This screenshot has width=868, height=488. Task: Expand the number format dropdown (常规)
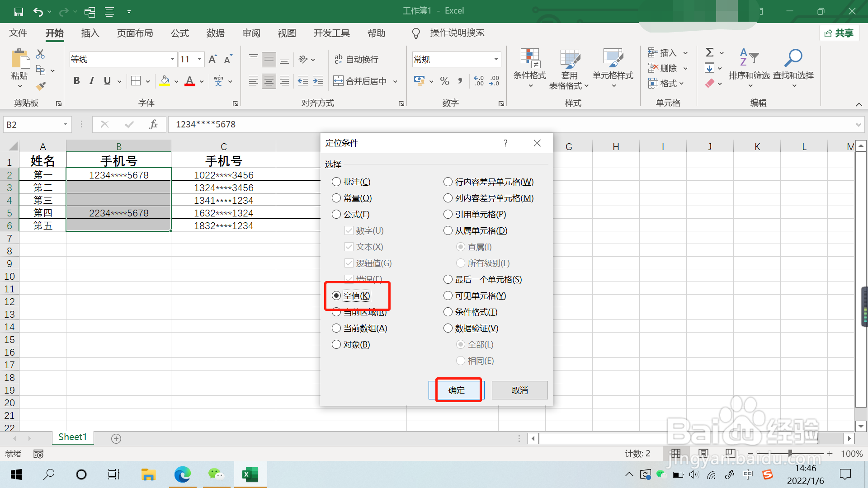(x=496, y=59)
